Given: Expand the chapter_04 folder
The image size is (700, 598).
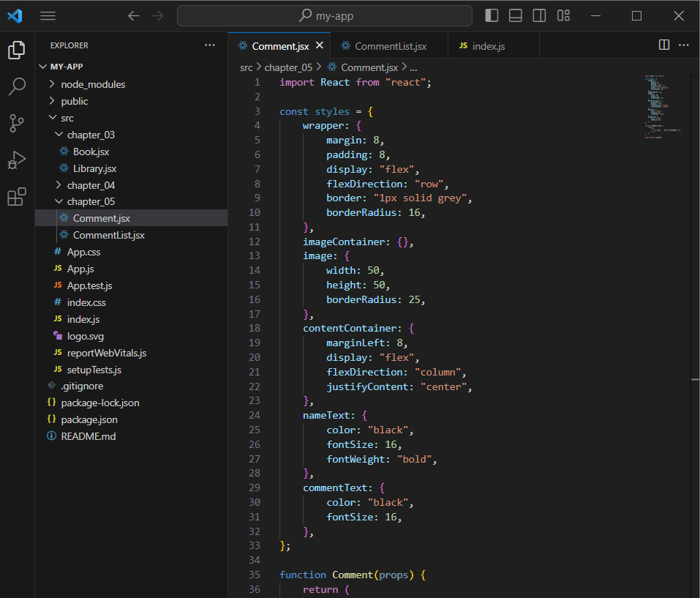Looking at the screenshot, I should pyautogui.click(x=90, y=185).
